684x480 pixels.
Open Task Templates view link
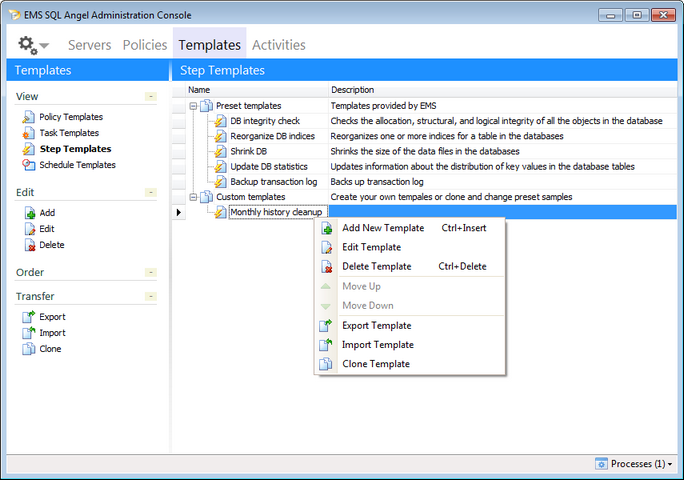69,133
